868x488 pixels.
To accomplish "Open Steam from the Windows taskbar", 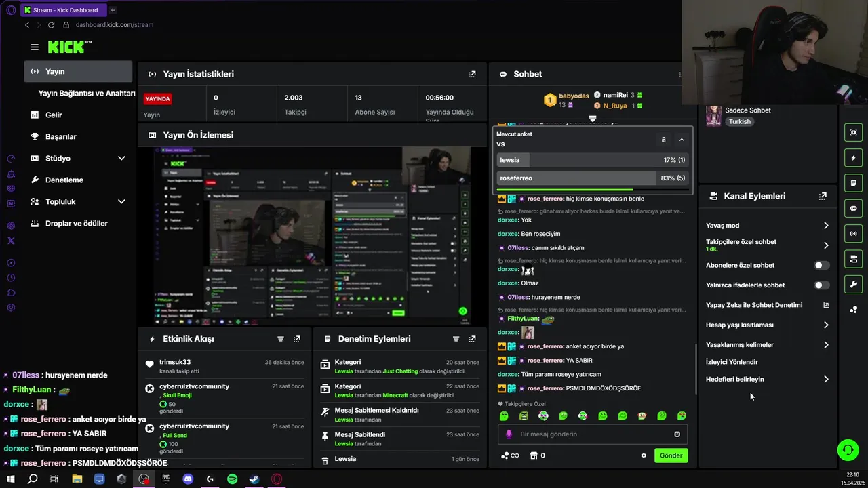I will point(254,479).
